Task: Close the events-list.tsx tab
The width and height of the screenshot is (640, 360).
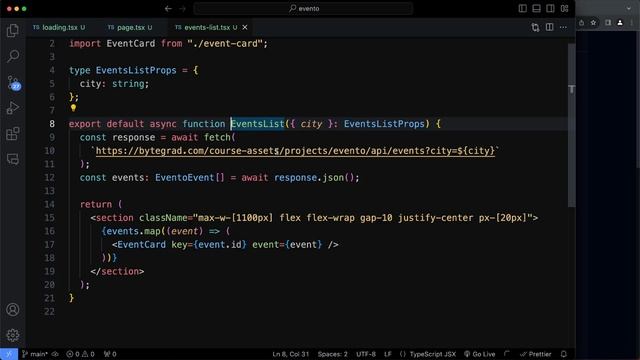Action: pos(245,27)
